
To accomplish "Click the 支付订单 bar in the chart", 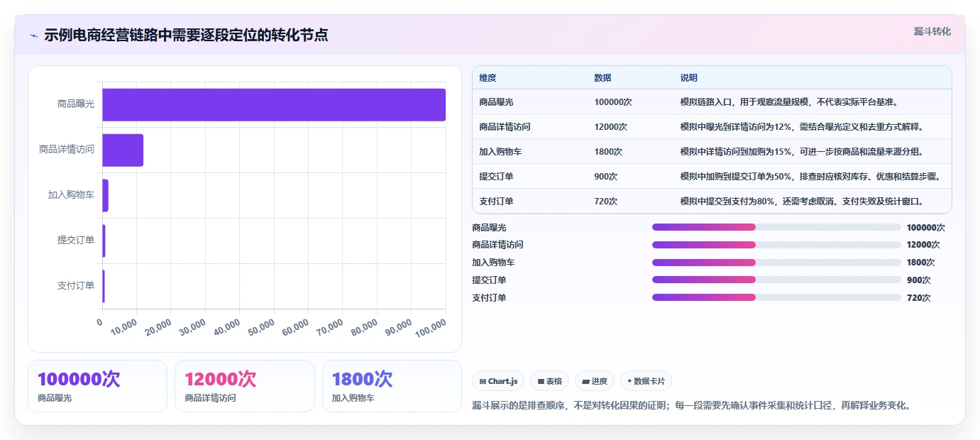I will click(104, 286).
